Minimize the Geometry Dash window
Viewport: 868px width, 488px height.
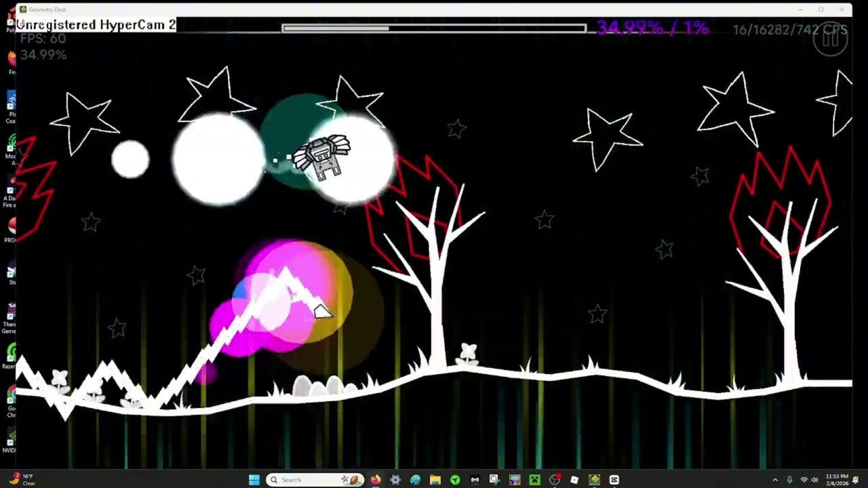coord(800,9)
